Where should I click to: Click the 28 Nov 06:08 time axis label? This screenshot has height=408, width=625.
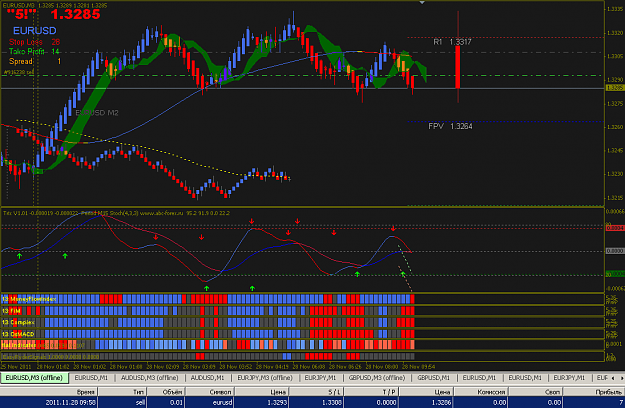tap(310, 366)
